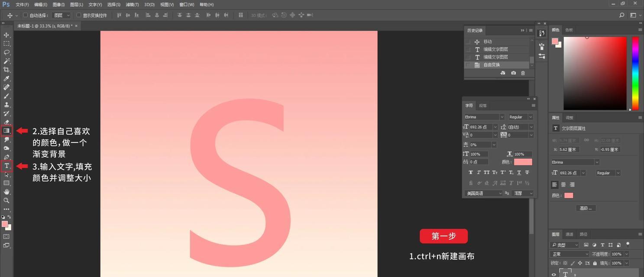
Task: Select the Magic Wand tool
Action: [6, 61]
